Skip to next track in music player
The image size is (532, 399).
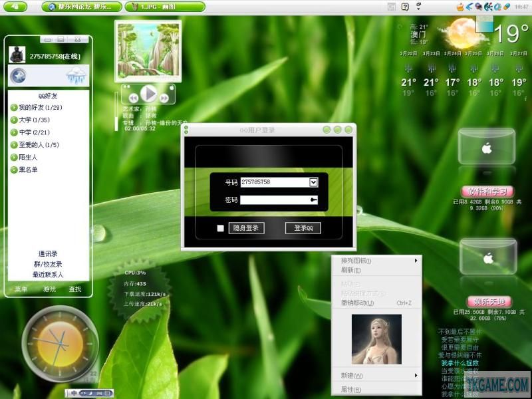click(164, 98)
